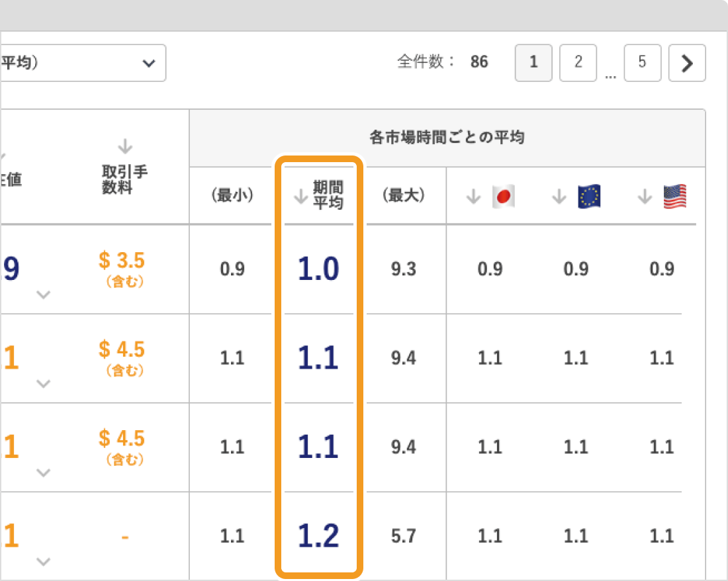Go to page 5 of results
The image size is (728, 581).
click(x=642, y=63)
